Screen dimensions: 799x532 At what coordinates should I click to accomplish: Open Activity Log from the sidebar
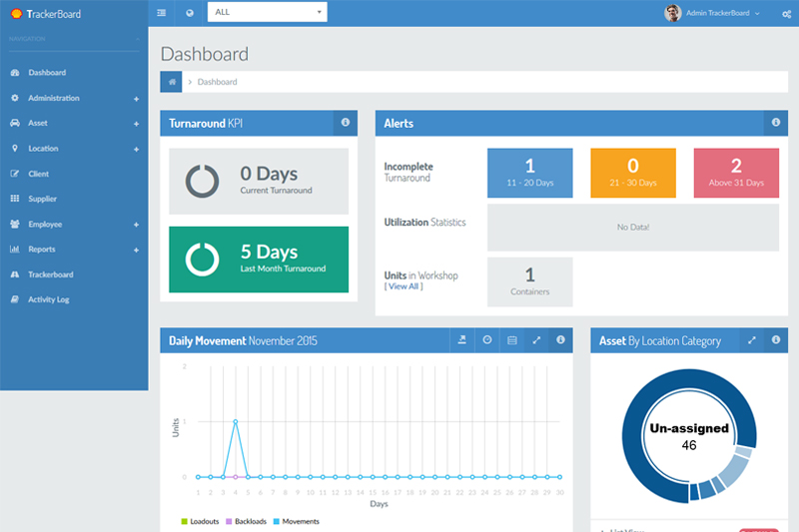click(x=48, y=299)
